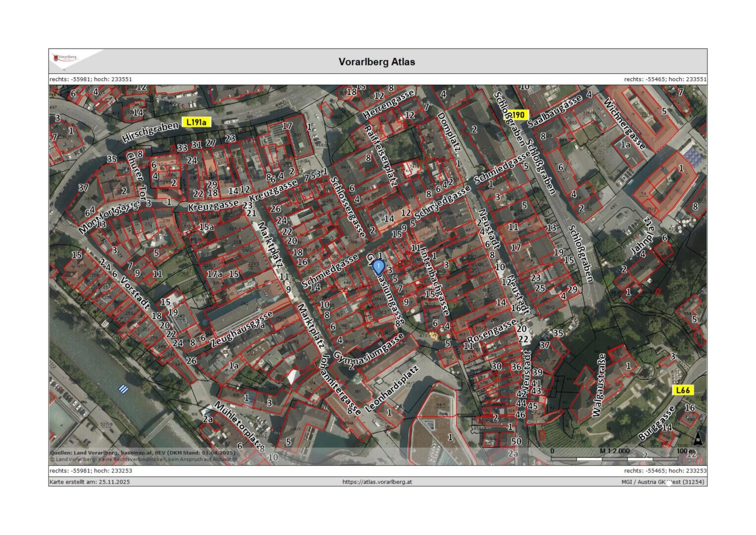Screen dimensions: 756x535
Task: Click the Burggasse street label
Action: click(656, 423)
